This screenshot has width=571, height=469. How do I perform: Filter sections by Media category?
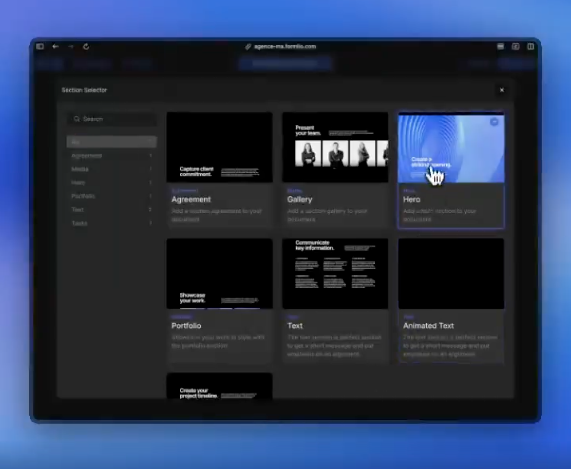pyautogui.click(x=112, y=169)
